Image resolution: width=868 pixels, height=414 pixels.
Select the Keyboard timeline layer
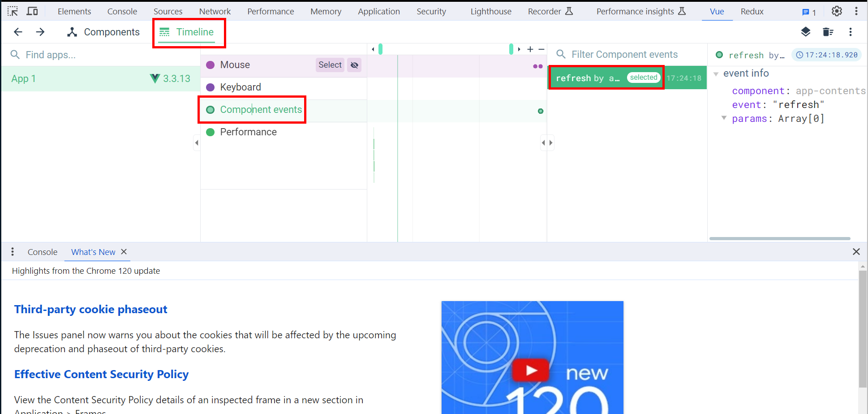coord(284,87)
